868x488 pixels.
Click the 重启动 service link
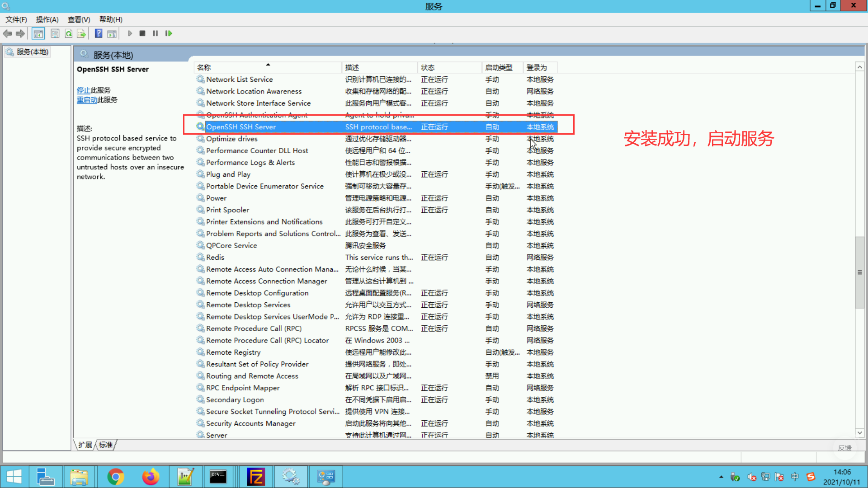click(x=87, y=100)
